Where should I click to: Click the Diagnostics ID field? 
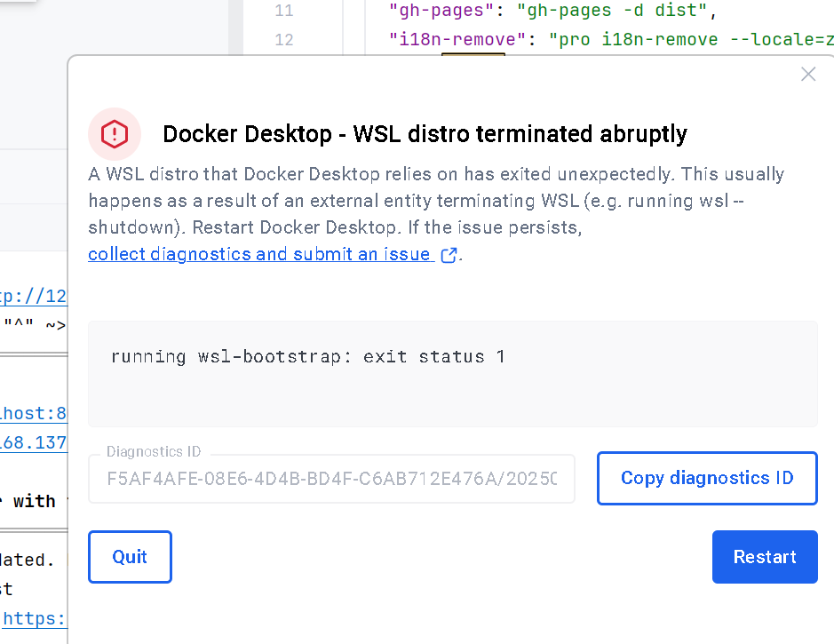(x=331, y=479)
